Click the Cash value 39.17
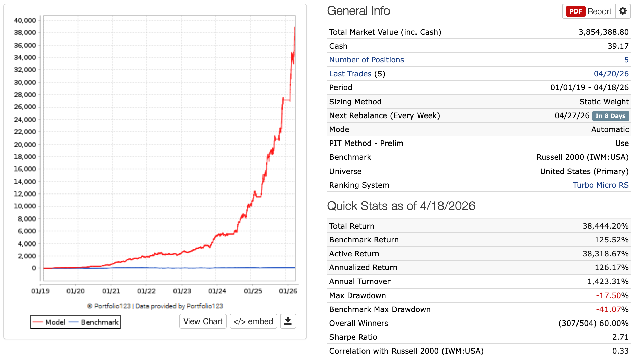This screenshot has width=644, height=362. [618, 46]
